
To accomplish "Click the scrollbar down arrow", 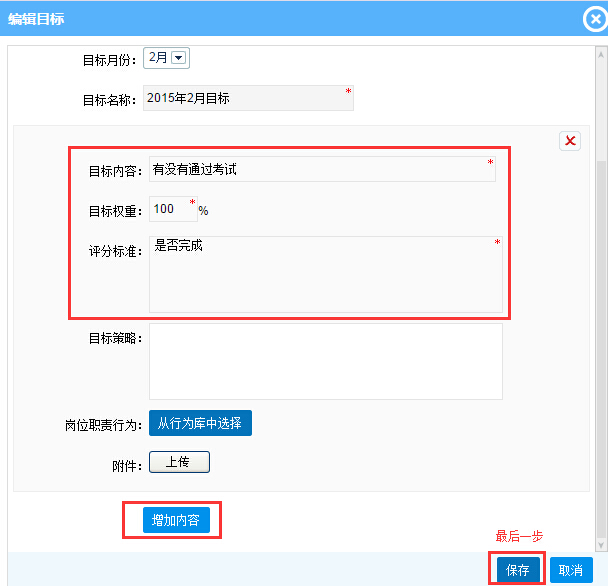I will click(x=601, y=545).
